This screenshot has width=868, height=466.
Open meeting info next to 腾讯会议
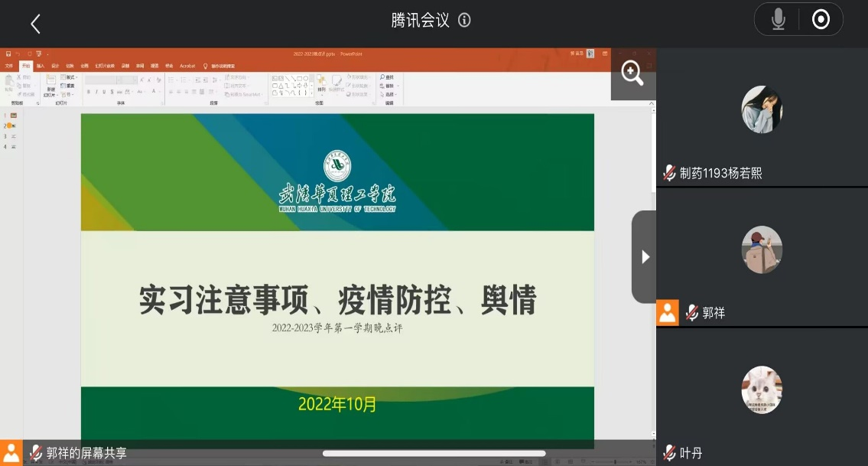coord(464,21)
